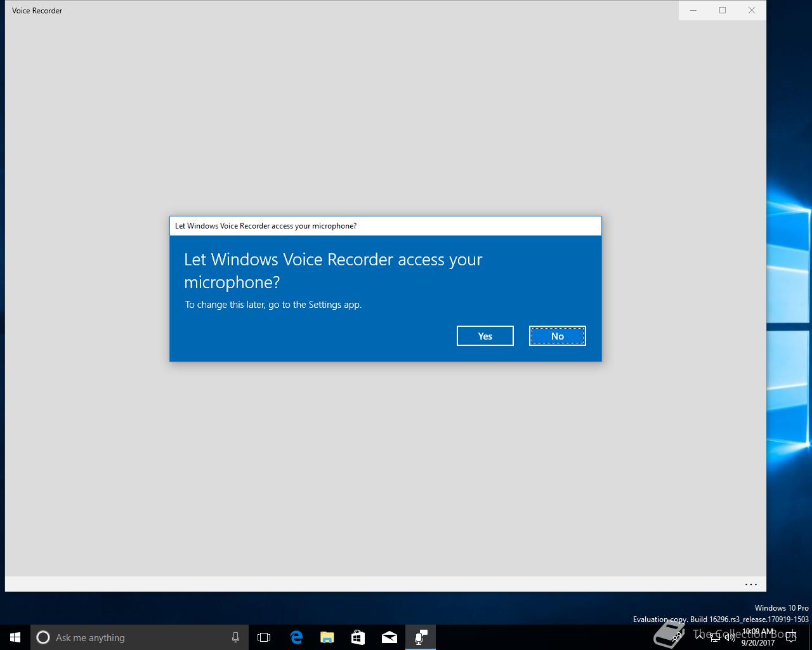This screenshot has width=812, height=650.
Task: Click 'To change this later' message text
Action: point(273,305)
